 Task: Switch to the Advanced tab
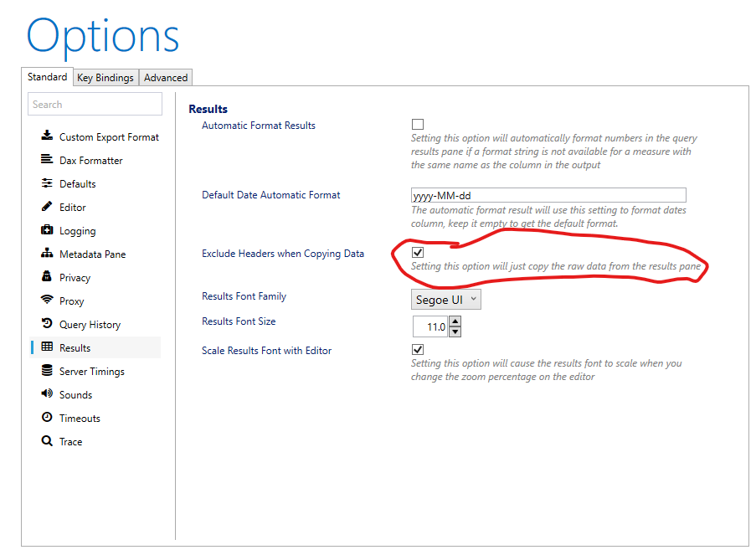tap(165, 77)
